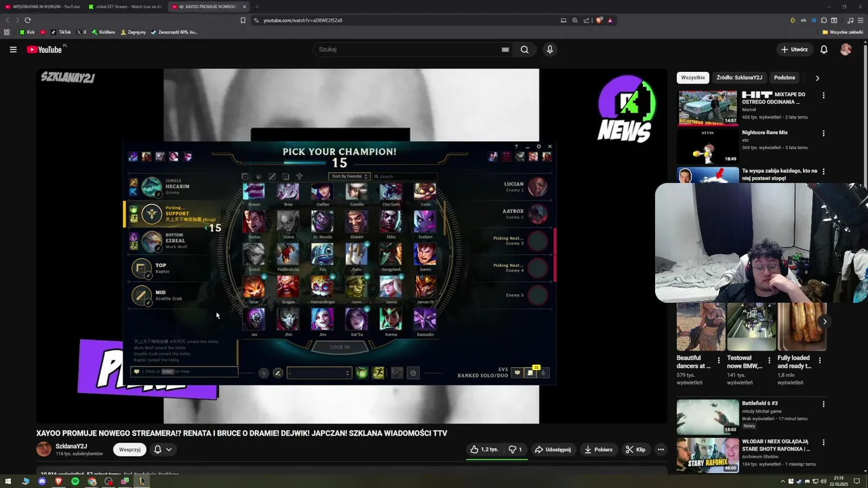Open options for Battlefield 6 #3 video
The image size is (868, 488).
coord(823,404)
